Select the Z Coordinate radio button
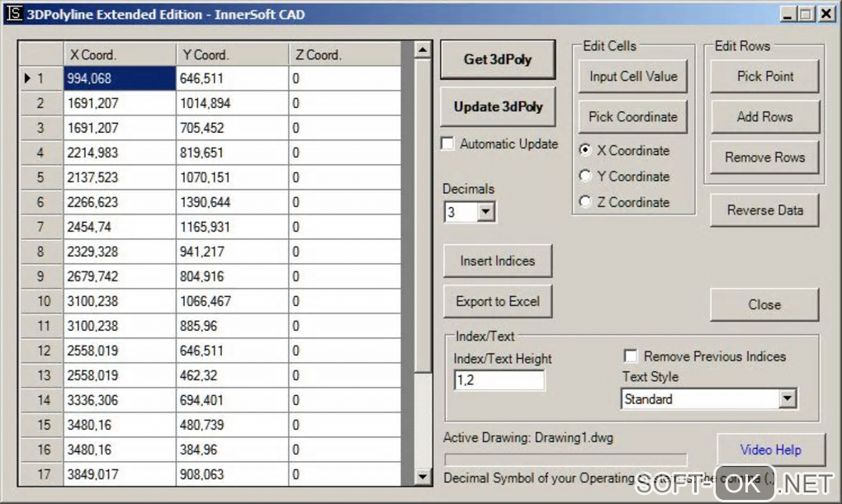 (585, 202)
